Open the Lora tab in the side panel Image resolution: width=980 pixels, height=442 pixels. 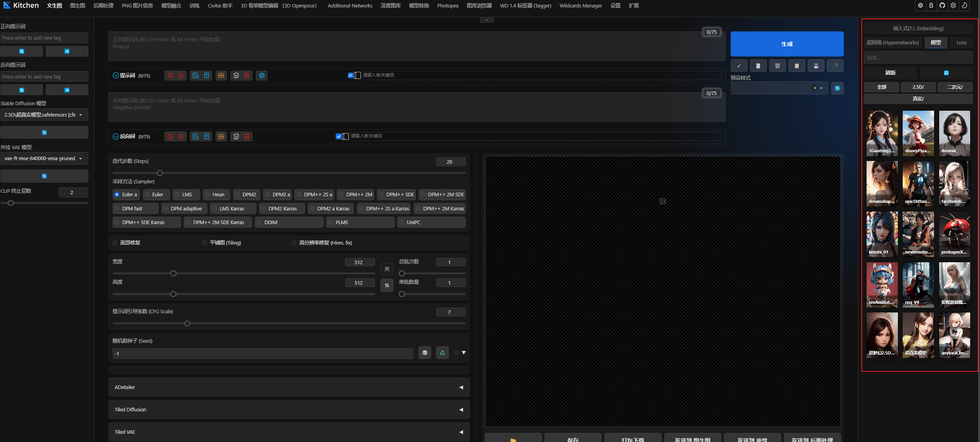point(961,43)
